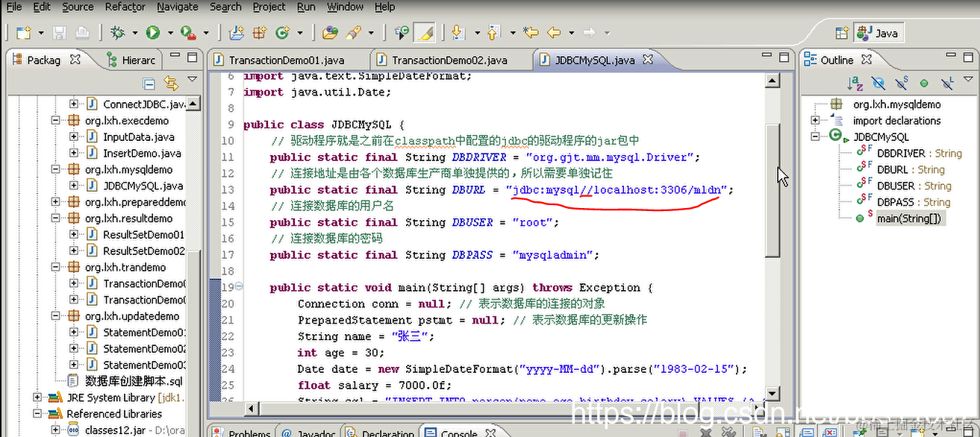Collapse the org.lxh.execdemo package
The height and width of the screenshot is (437, 980).
(x=55, y=120)
